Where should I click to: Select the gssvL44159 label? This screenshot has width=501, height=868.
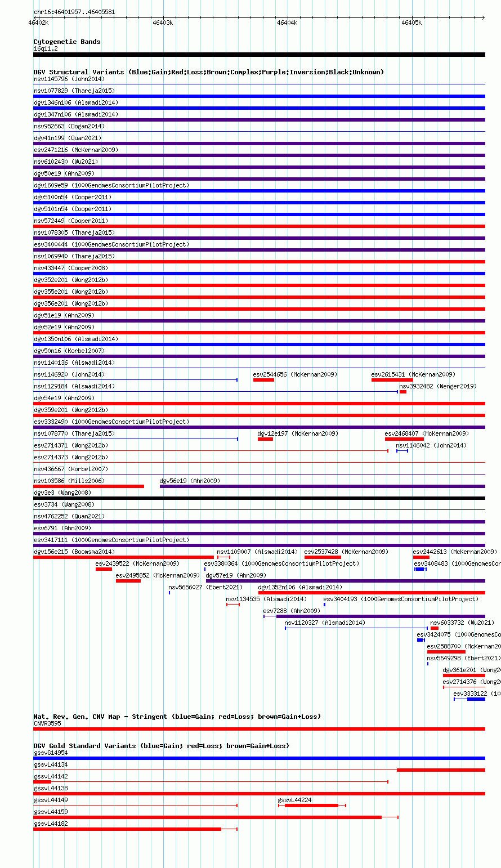coord(50,812)
